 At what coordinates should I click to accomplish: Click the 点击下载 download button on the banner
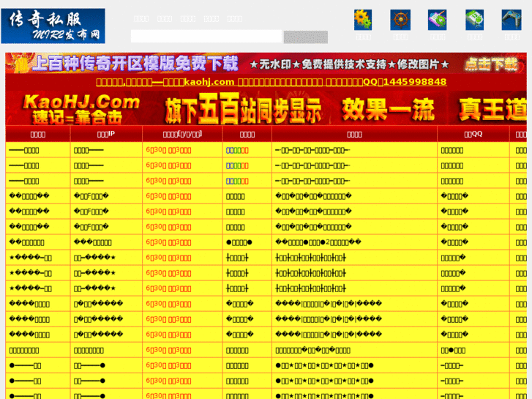coord(491,64)
